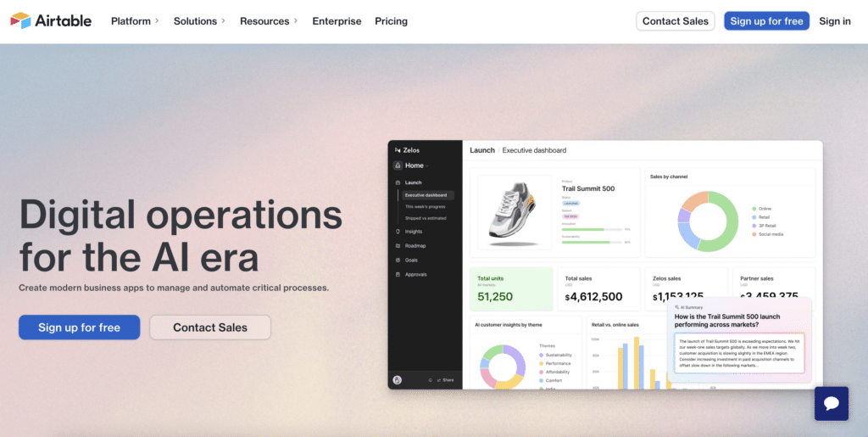This screenshot has height=437, width=868.
Task: Click the Total units 51,250 card
Action: 511,289
